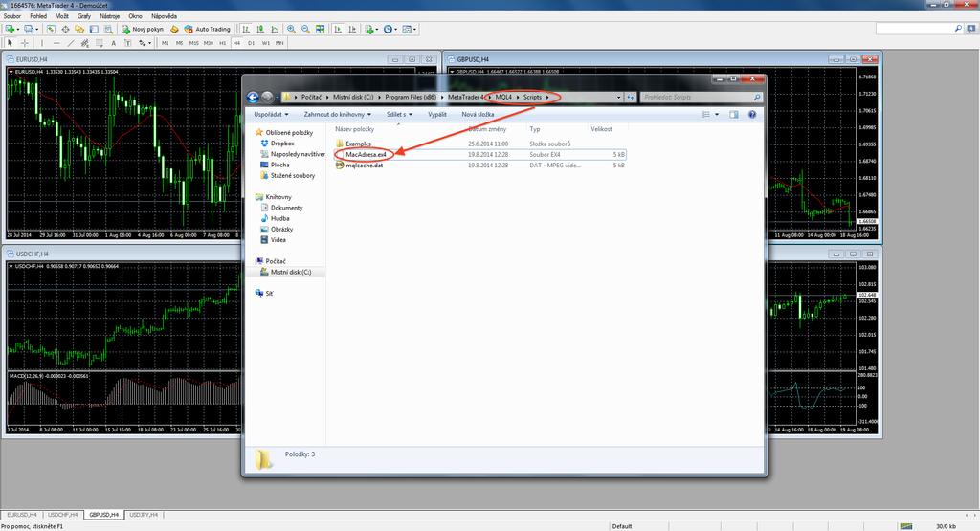Select the horizontal line tool
The width and height of the screenshot is (980, 531).
point(56,43)
